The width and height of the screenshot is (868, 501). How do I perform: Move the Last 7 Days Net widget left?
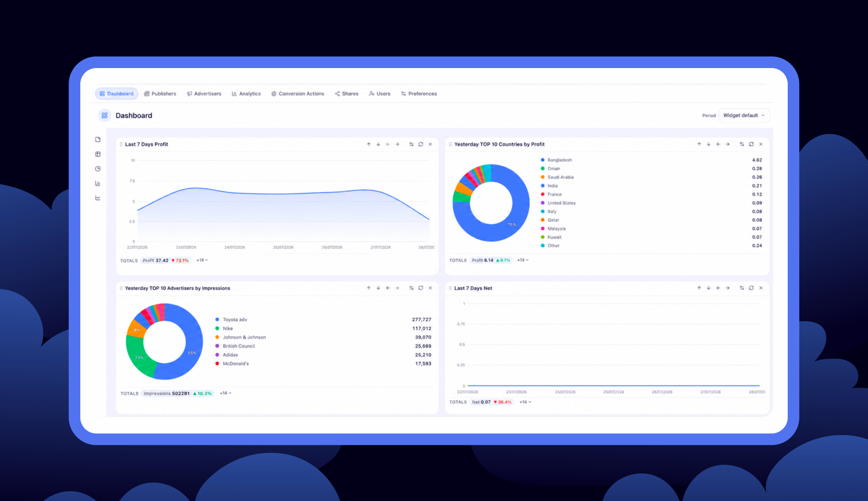coord(718,288)
